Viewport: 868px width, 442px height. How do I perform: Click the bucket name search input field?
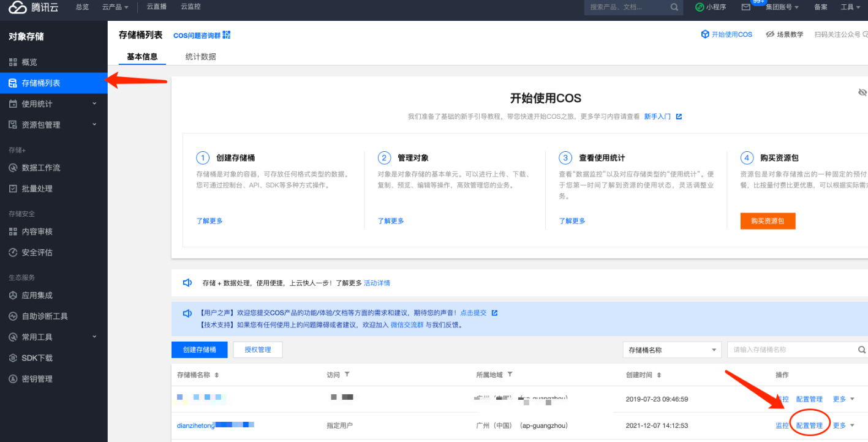pos(790,350)
